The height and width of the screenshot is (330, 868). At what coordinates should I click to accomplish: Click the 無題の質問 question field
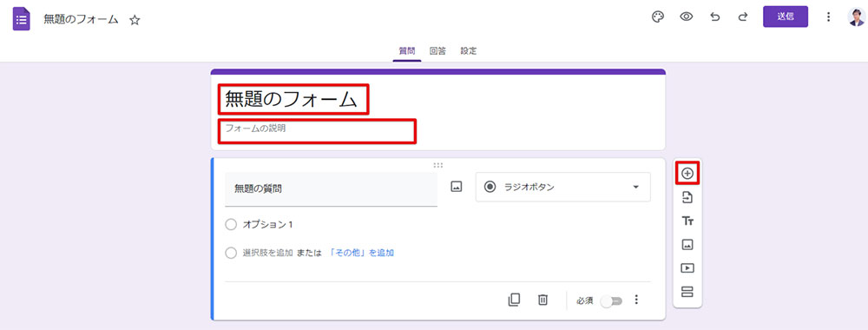point(331,188)
